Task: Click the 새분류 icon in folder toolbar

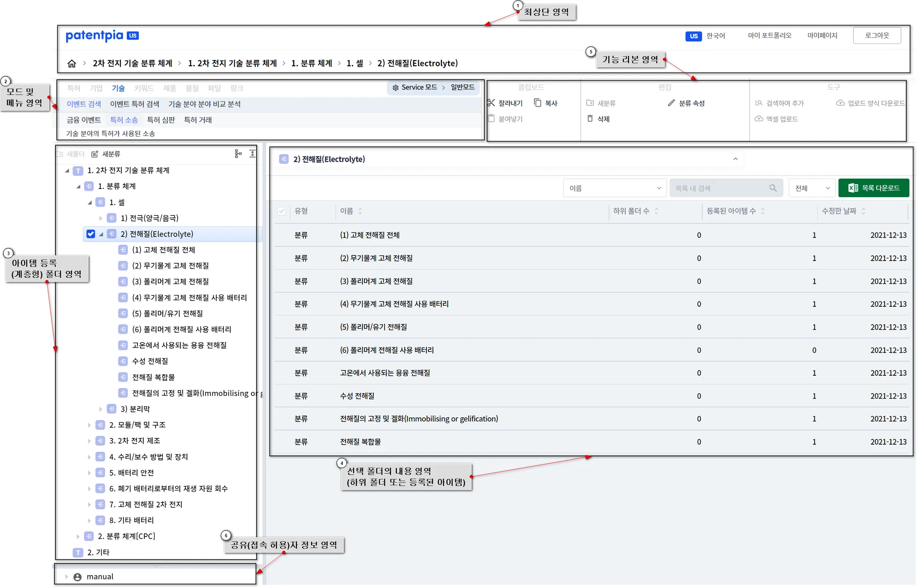Action: pyautogui.click(x=95, y=154)
